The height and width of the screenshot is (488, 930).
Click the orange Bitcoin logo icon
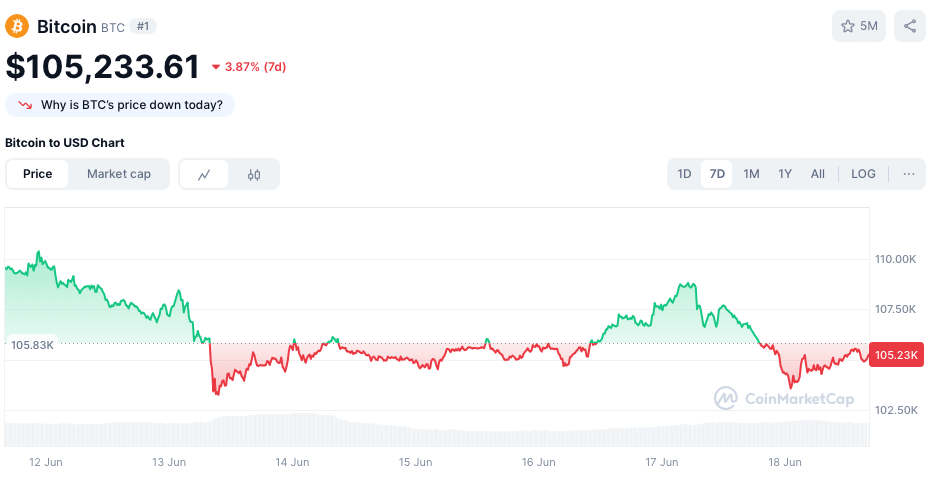coord(18,26)
